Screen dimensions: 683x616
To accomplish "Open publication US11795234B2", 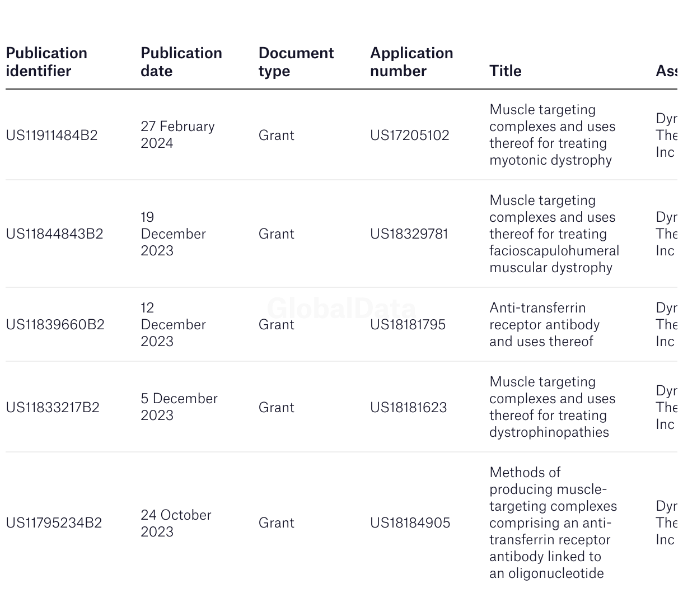I will (54, 523).
